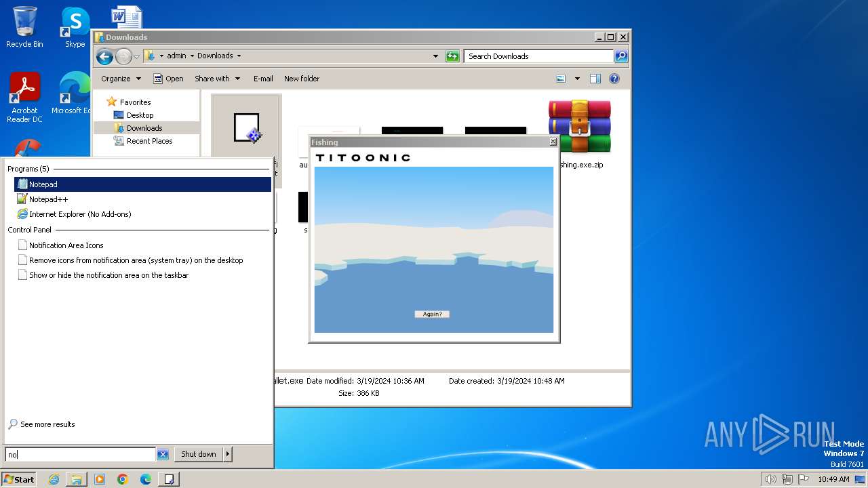
Task: Open Action Center flag icon
Action: point(804,479)
